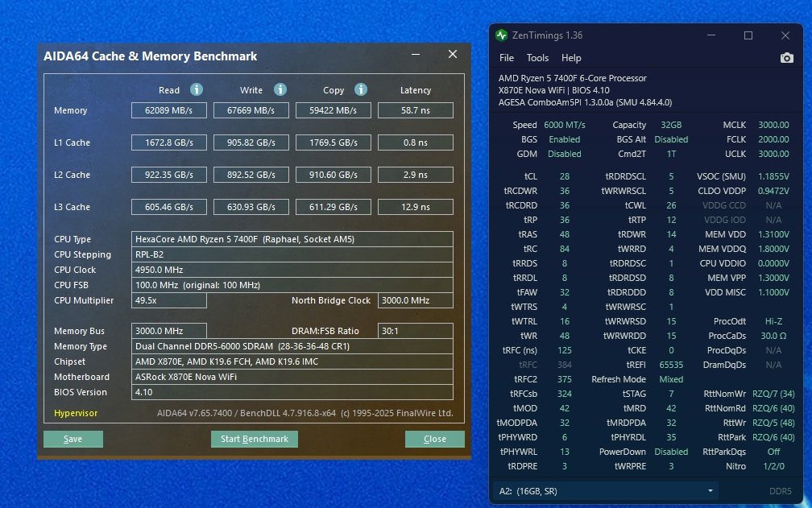Screen dimensions: 812x508
Task: Click the Write info icon in AIDA64
Action: [x=280, y=89]
